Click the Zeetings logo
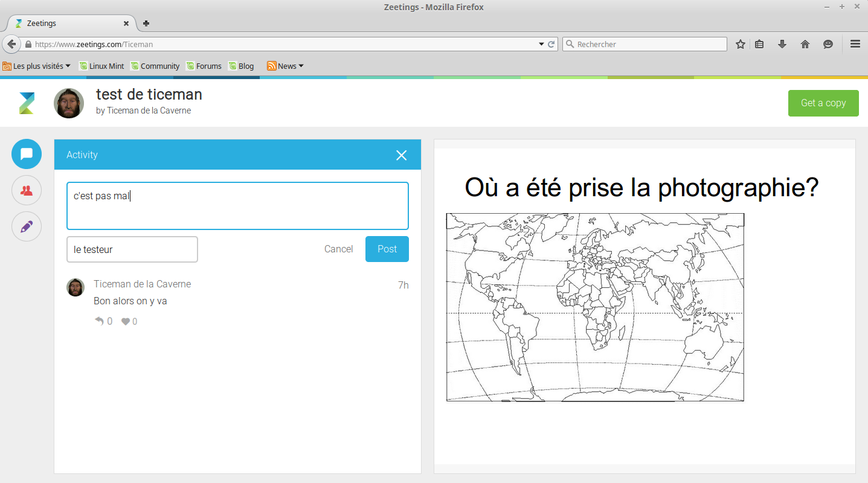The height and width of the screenshot is (483, 868). [x=27, y=103]
